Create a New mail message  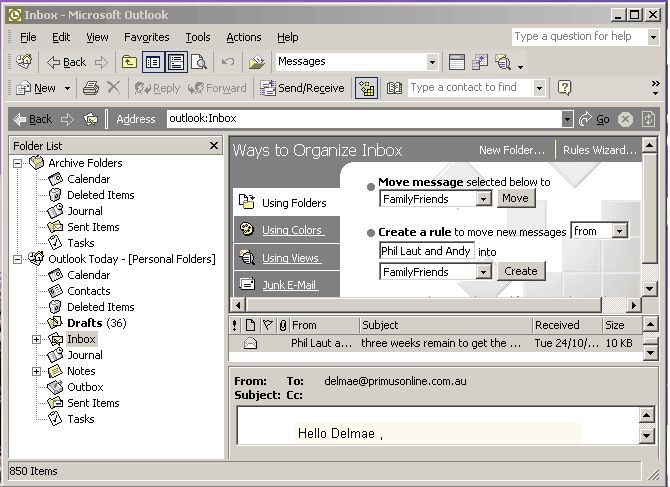(36, 88)
